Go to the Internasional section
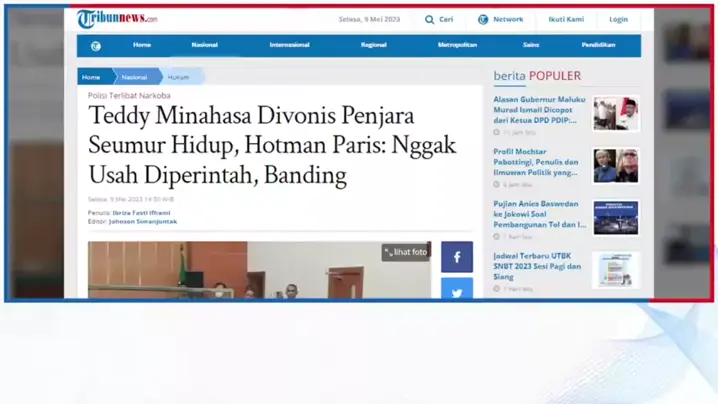 (x=289, y=45)
